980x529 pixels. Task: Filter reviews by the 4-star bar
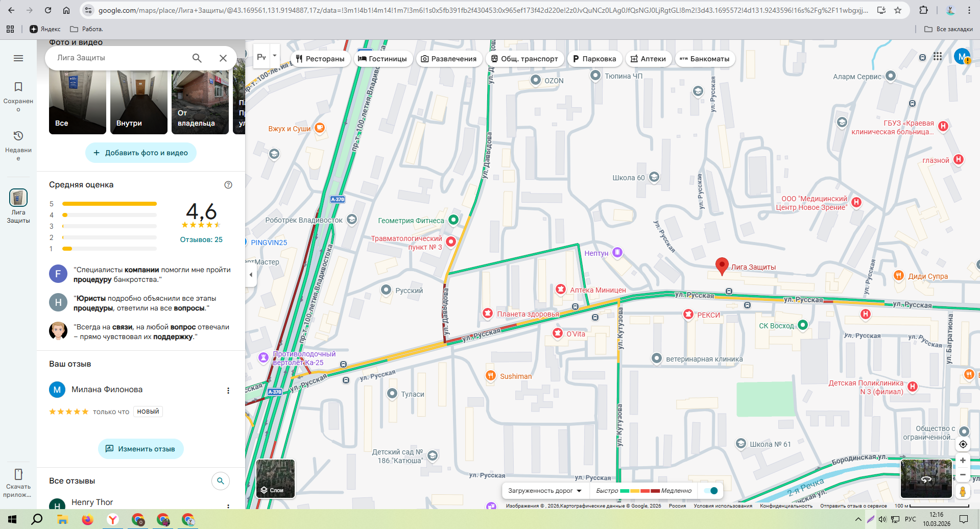click(x=104, y=215)
